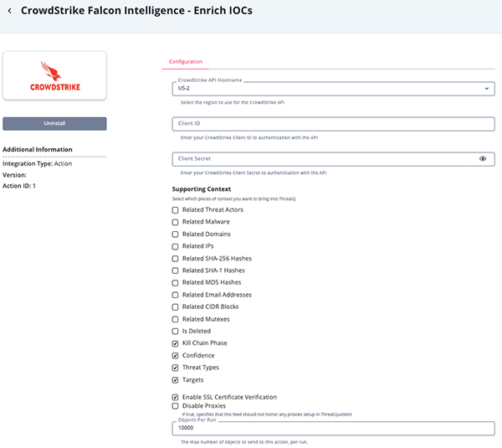Open the CrowdStrike API Hostname dropdown

pos(333,89)
